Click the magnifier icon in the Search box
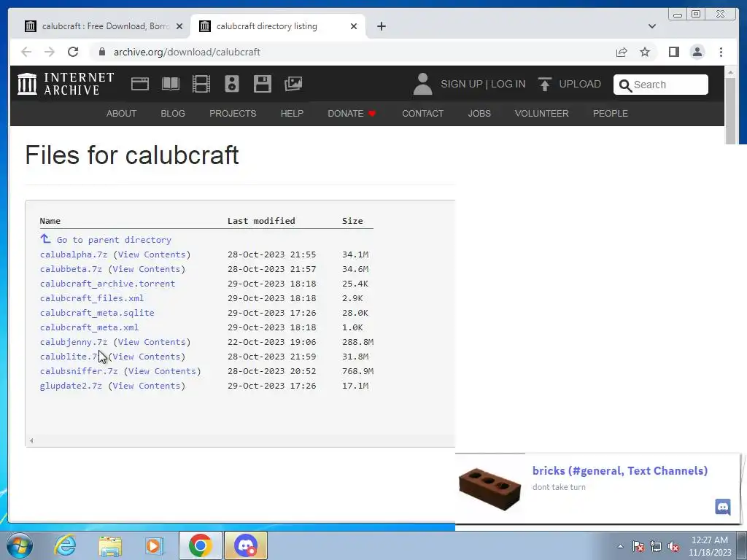 [x=625, y=85]
